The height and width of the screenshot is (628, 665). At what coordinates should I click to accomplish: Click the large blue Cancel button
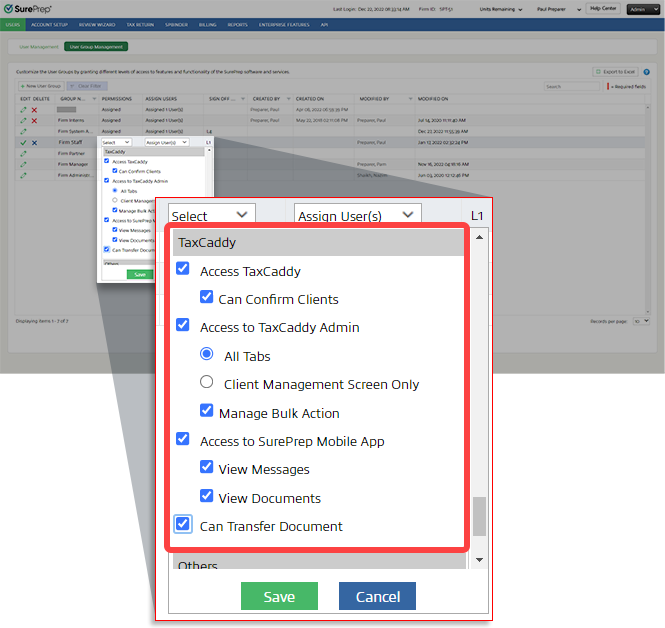click(x=377, y=596)
